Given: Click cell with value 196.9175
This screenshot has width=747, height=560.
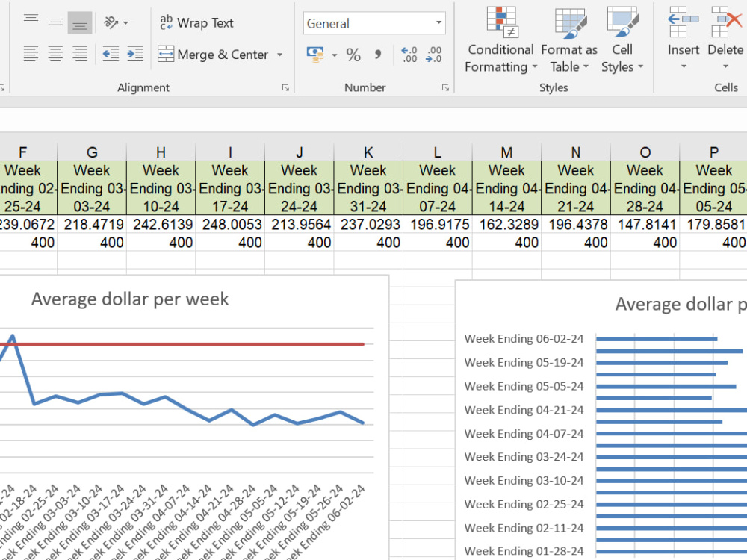Looking at the screenshot, I should (437, 224).
